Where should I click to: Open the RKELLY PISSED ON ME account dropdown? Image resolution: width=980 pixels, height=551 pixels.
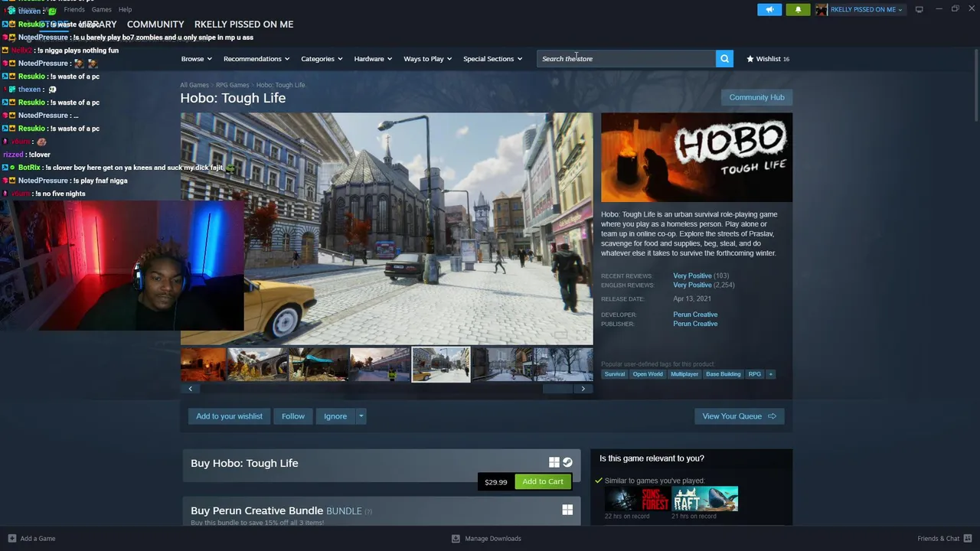[866, 9]
